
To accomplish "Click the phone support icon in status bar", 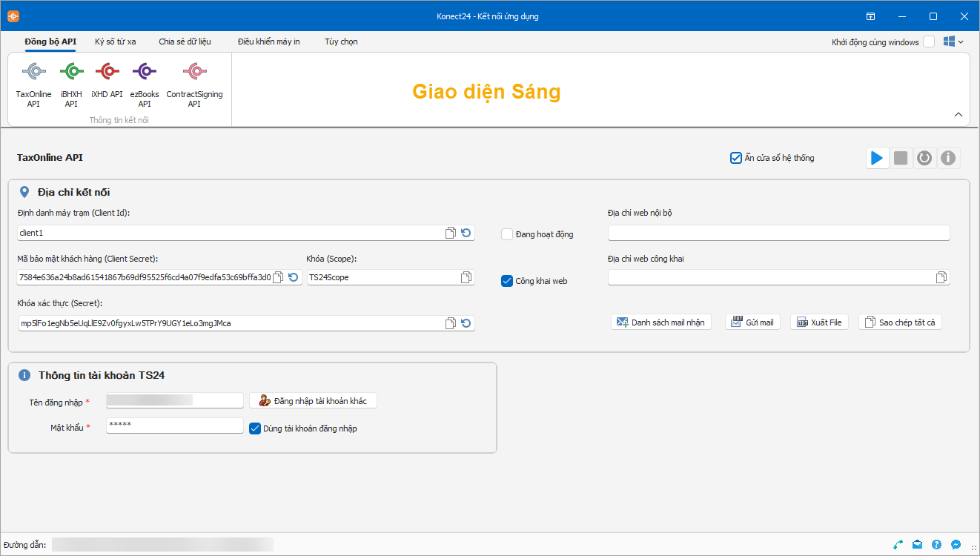I will (898, 544).
